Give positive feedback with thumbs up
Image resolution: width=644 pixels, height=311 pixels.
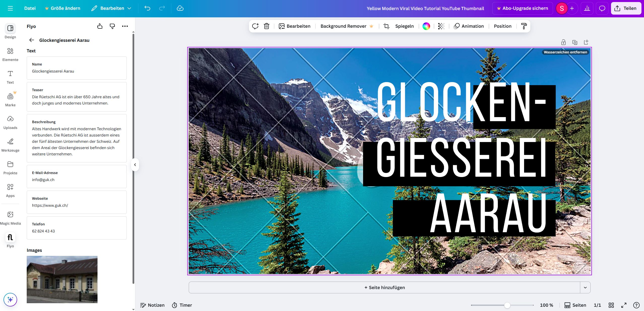[x=100, y=26]
